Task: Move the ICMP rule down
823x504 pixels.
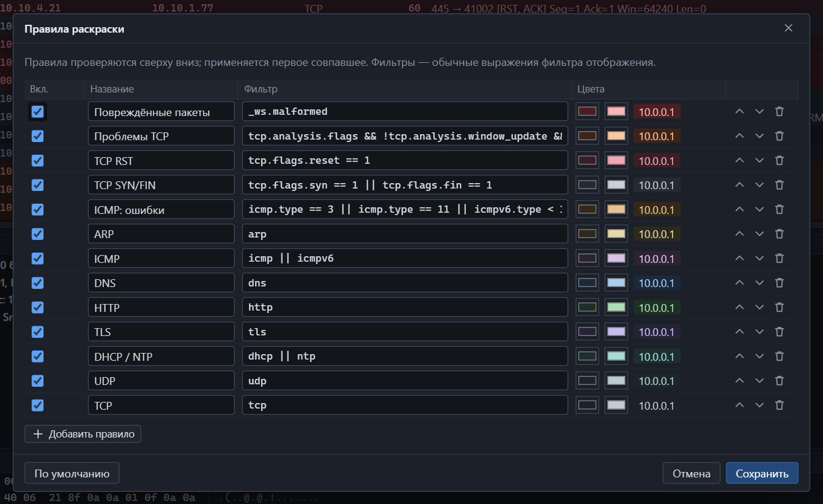Action: (760, 258)
